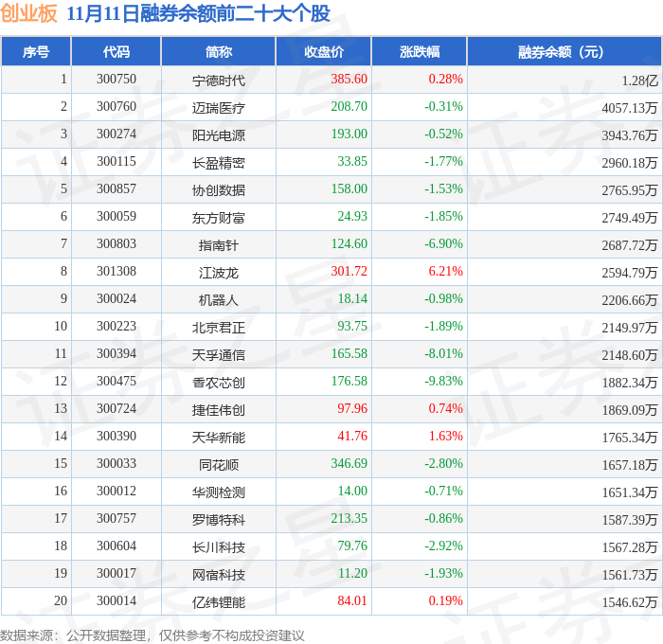Click the 创业板 title label
Screen dimensions: 663x644
point(28,13)
